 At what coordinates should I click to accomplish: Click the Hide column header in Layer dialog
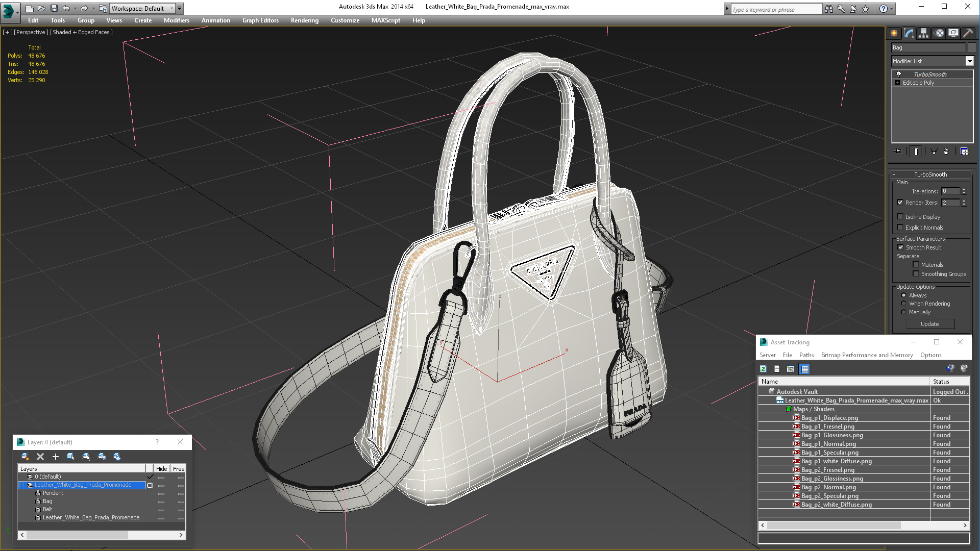click(161, 469)
